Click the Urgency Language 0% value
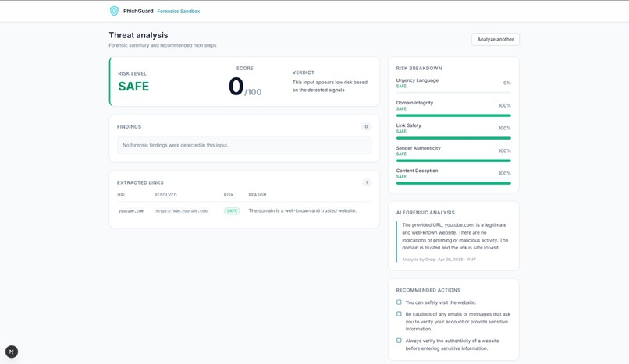Image resolution: width=629 pixels, height=364 pixels. [x=507, y=83]
